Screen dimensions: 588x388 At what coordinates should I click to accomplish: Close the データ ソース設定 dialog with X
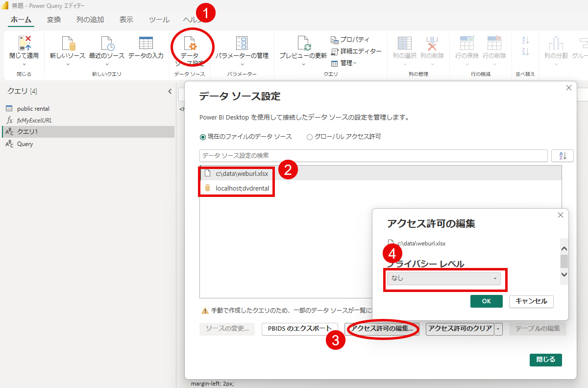click(x=569, y=88)
